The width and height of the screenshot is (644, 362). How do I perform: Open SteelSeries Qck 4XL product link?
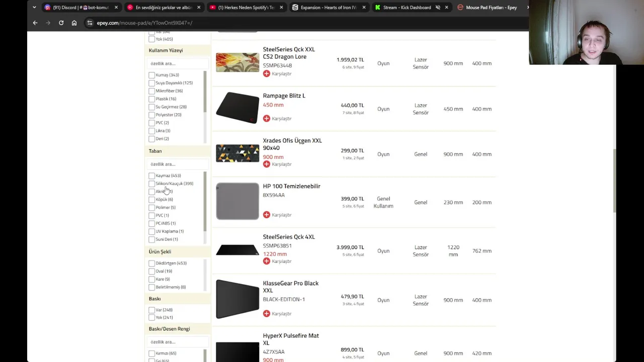tap(289, 237)
